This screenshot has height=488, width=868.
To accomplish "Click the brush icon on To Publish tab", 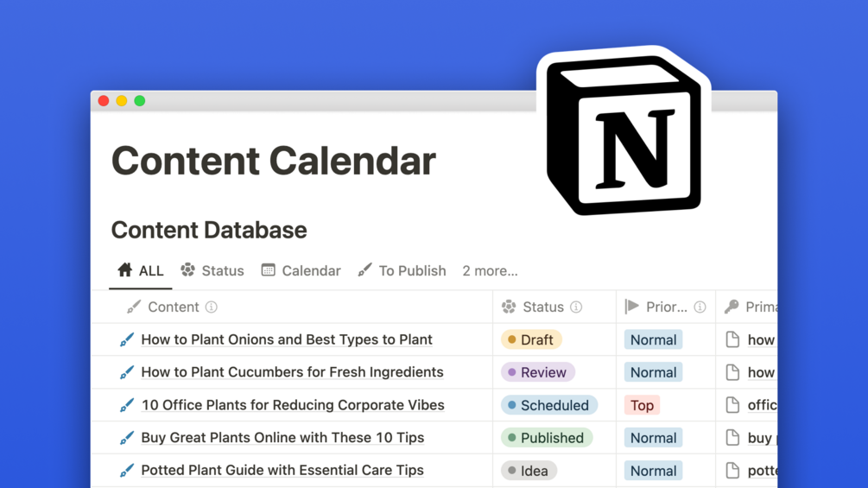I will tap(364, 269).
